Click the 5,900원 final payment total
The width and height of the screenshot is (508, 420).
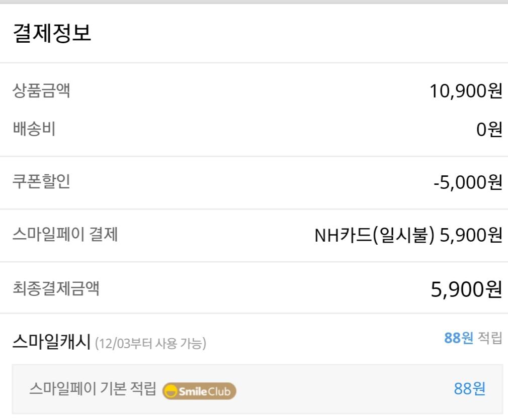466,289
